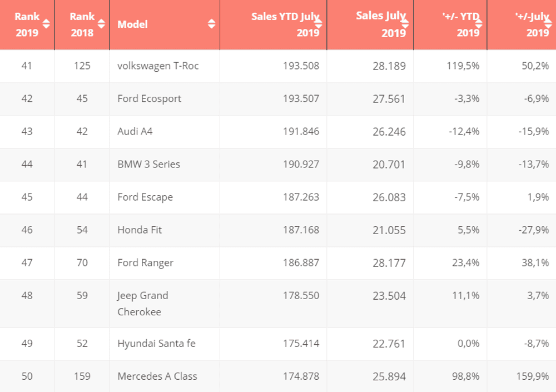Click sort arrows in '+/-July 2019 header
Viewport: 556px width, 392px height.
[548, 24]
